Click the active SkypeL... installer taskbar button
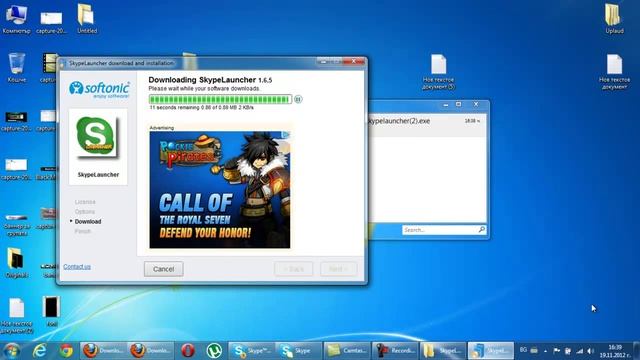Image resolution: width=640 pixels, height=360 pixels. click(x=491, y=351)
